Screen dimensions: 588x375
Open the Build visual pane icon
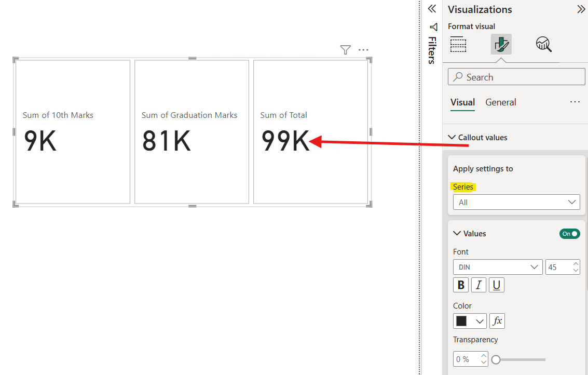(458, 45)
